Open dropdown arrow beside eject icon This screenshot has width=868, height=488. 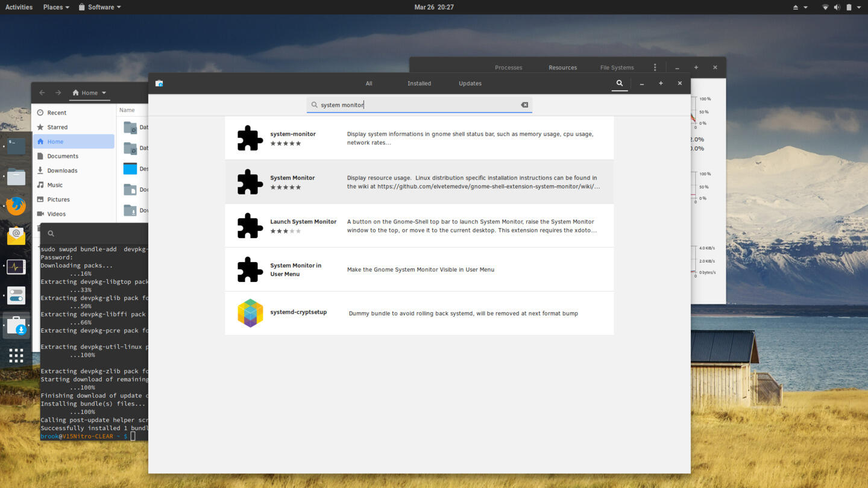click(x=805, y=7)
